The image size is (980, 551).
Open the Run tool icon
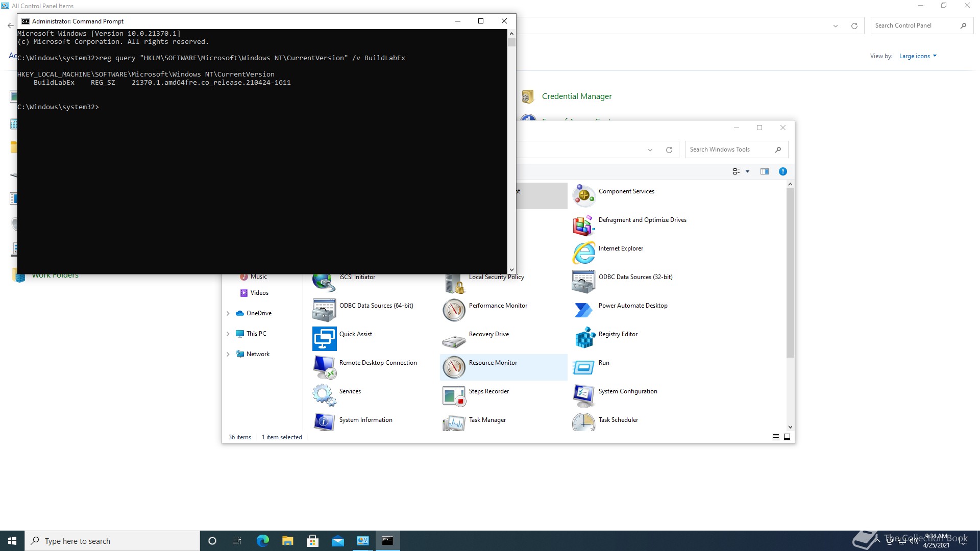[583, 367]
